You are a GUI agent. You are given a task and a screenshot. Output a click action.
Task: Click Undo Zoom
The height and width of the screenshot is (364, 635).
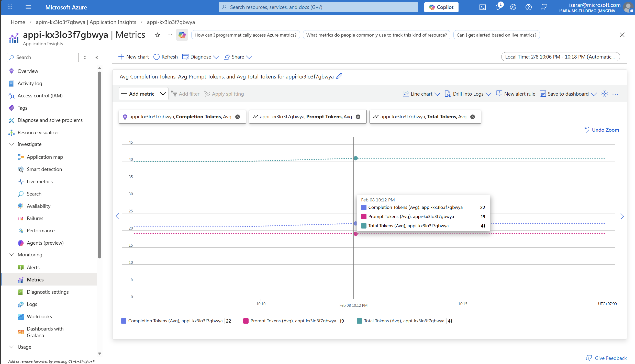point(601,130)
